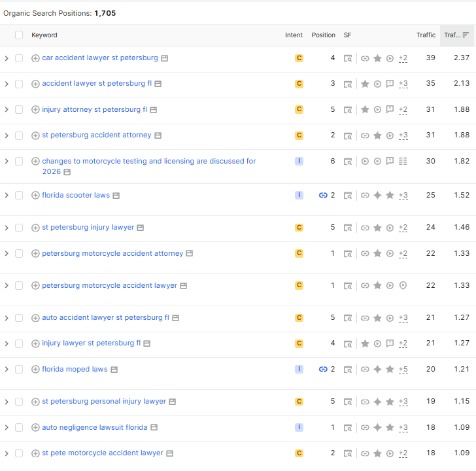This screenshot has height=471, width=476.
Task: Click plus icon for 'auto negligence lawsuit florida'
Action: pos(35,428)
